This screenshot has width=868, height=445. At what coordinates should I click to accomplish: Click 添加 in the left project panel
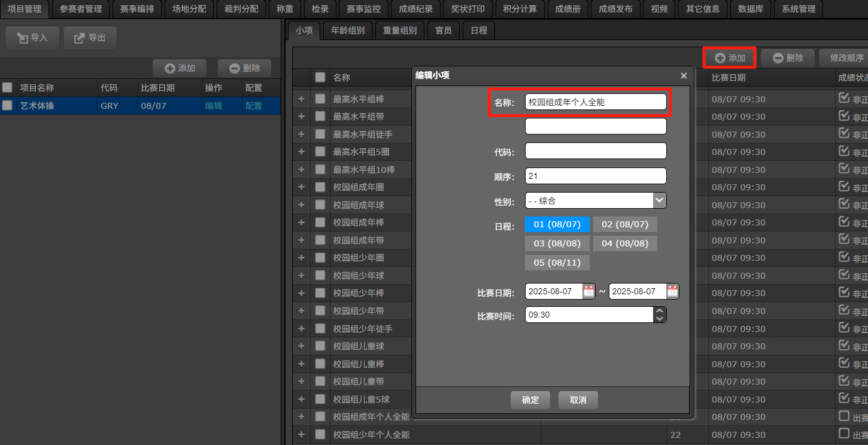(180, 68)
